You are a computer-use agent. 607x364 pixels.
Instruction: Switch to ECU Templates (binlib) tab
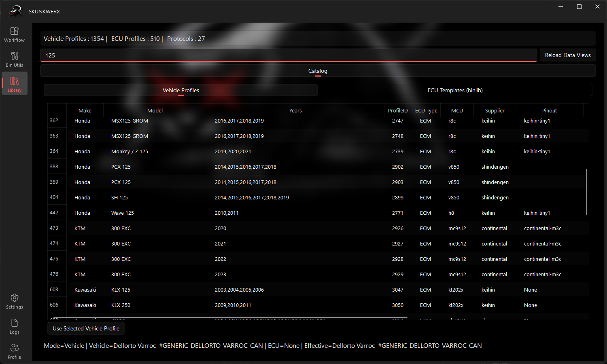455,90
